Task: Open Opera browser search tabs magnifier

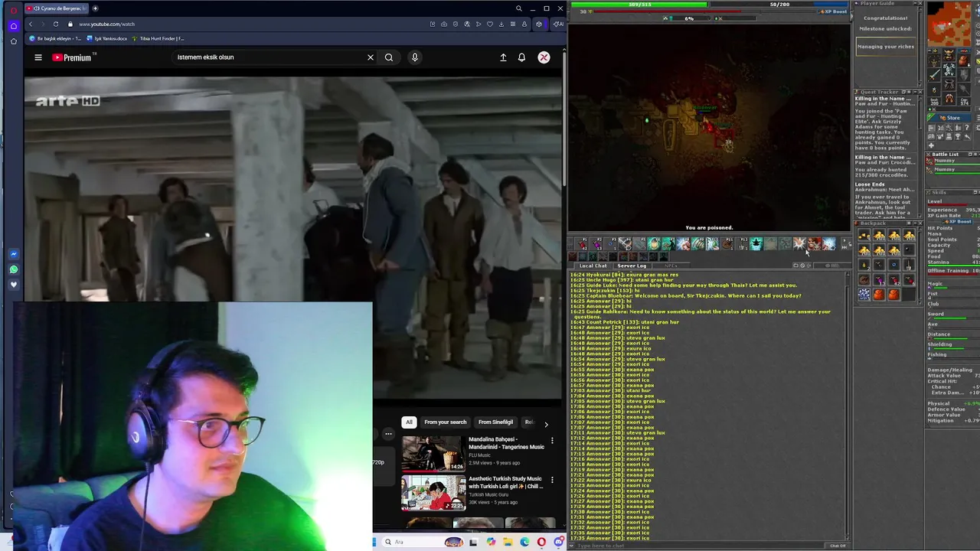Action: point(518,8)
